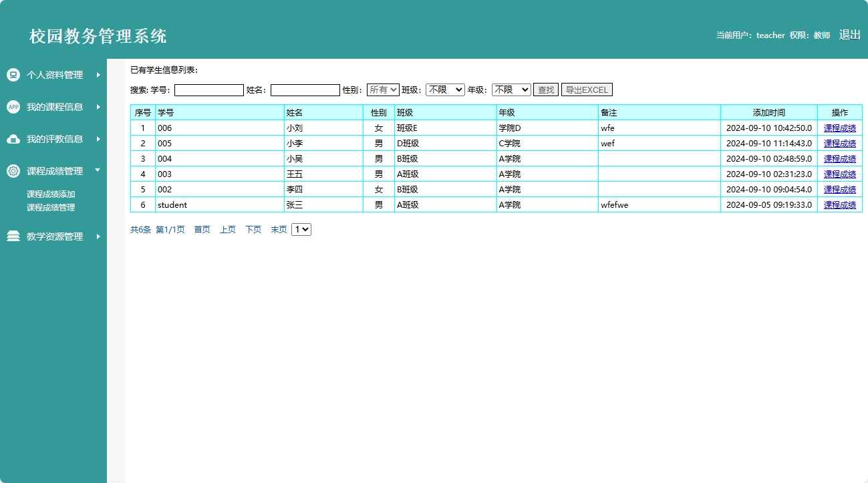The width and height of the screenshot is (868, 483).
Task: Expand the 教学资源管理 menu arrow
Action: pyautogui.click(x=98, y=236)
